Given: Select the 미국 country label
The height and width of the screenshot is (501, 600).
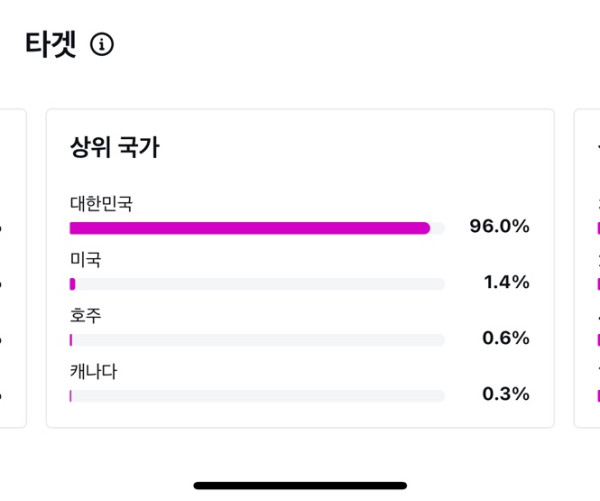Looking at the screenshot, I should click(x=86, y=260).
